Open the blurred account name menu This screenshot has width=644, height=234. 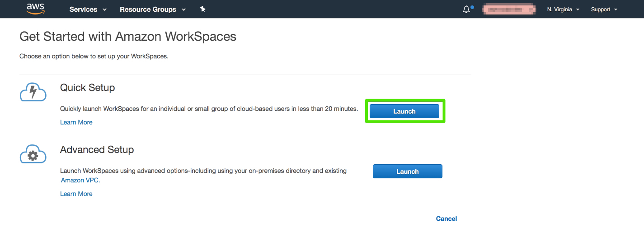(x=509, y=9)
